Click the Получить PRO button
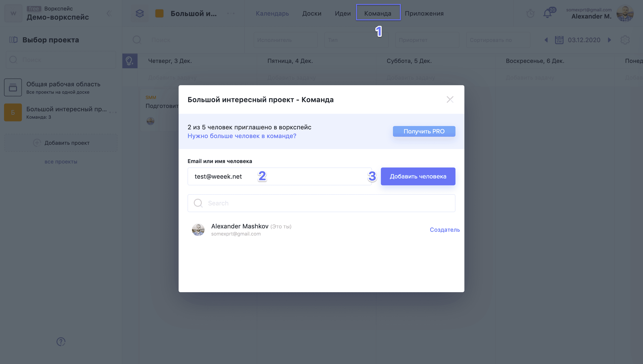This screenshot has width=643, height=364. 424,131
